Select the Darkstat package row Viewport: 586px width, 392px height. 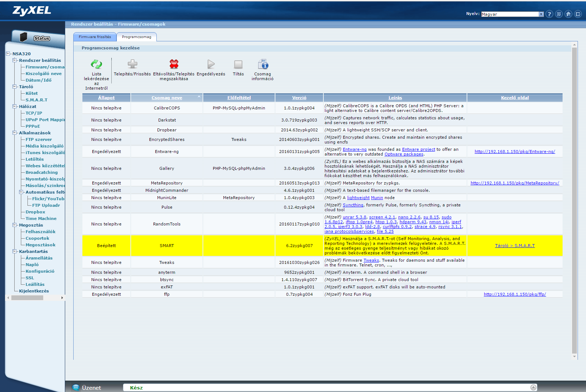[322, 120]
